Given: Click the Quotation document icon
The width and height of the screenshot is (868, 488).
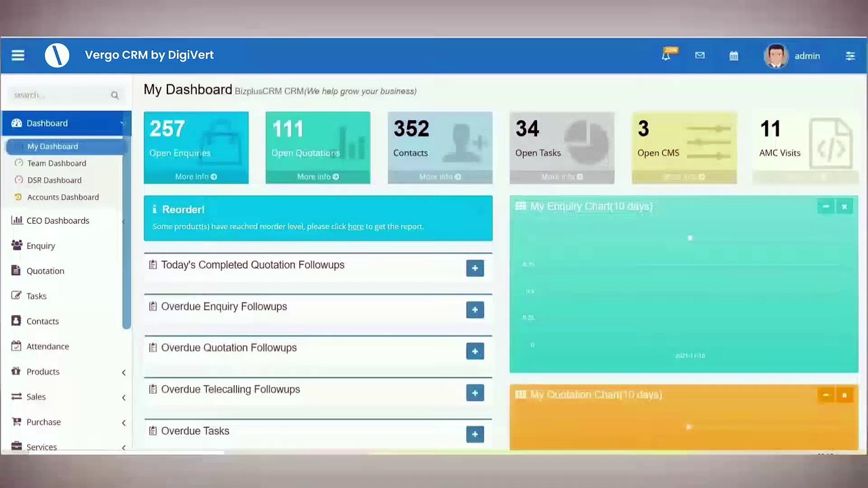Looking at the screenshot, I should tap(16, 270).
